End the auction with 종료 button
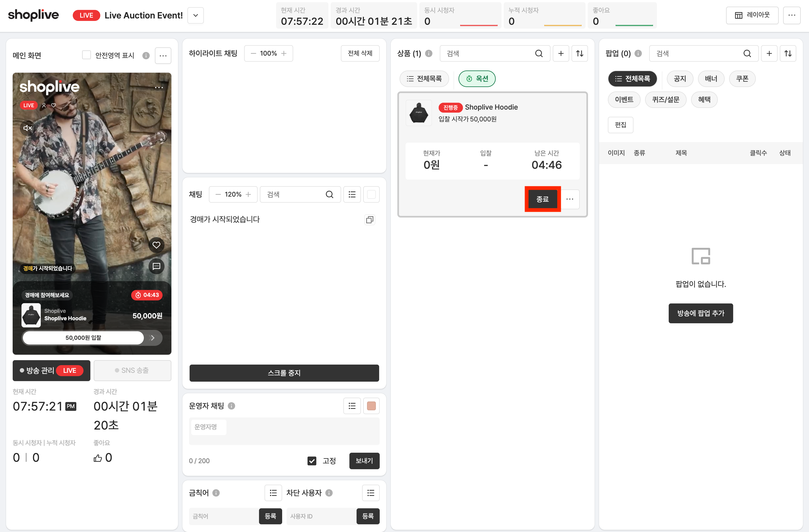 [543, 199]
